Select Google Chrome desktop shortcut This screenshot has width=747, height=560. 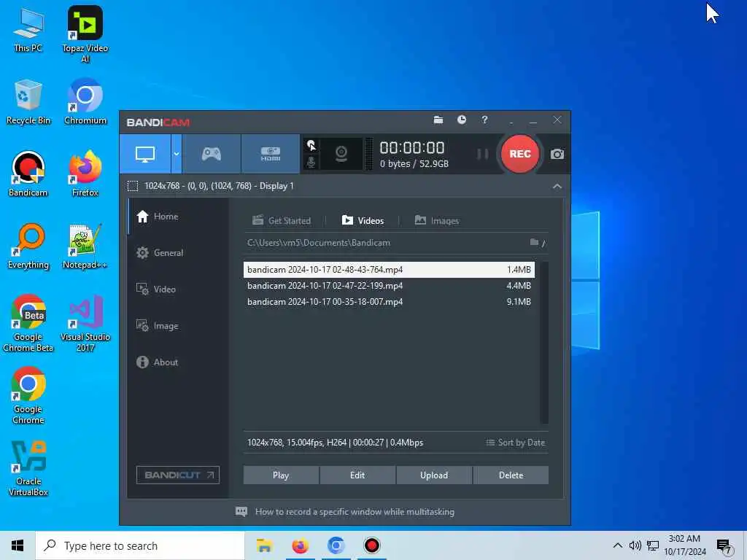pos(28,395)
